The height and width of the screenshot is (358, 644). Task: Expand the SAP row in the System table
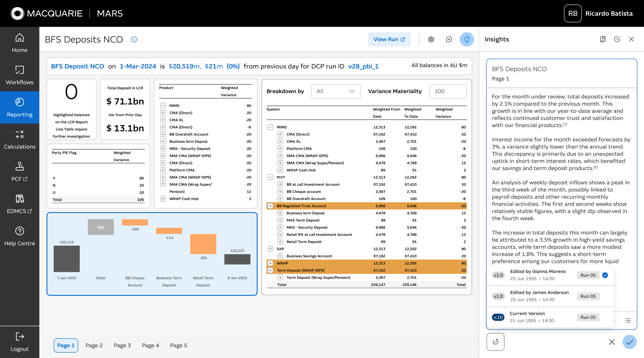pyautogui.click(x=270, y=249)
